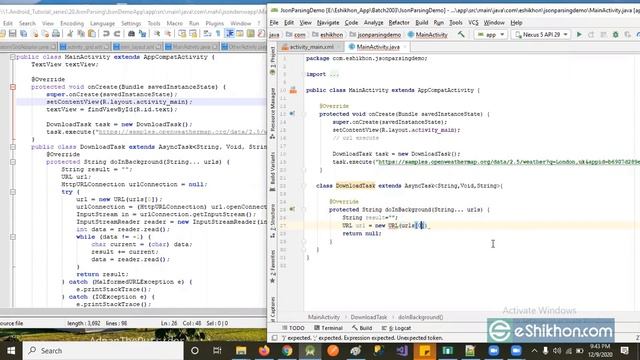This screenshot has width=640, height=360.
Task: Click override gutter icon beside doInBackground
Action: coord(292,209)
